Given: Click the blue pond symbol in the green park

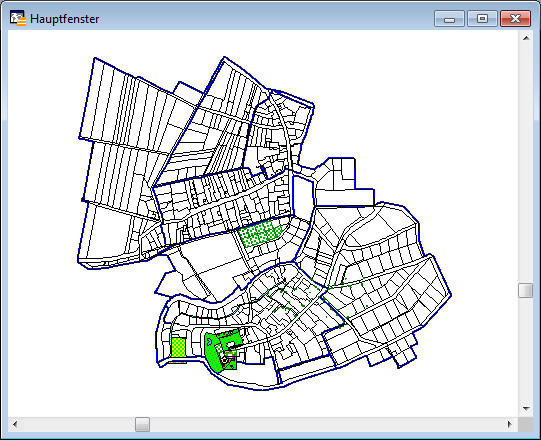Looking at the screenshot, I should 209,341.
